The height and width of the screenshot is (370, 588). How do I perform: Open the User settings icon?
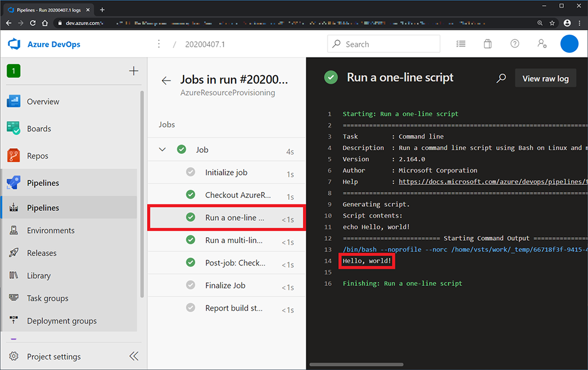pos(542,44)
